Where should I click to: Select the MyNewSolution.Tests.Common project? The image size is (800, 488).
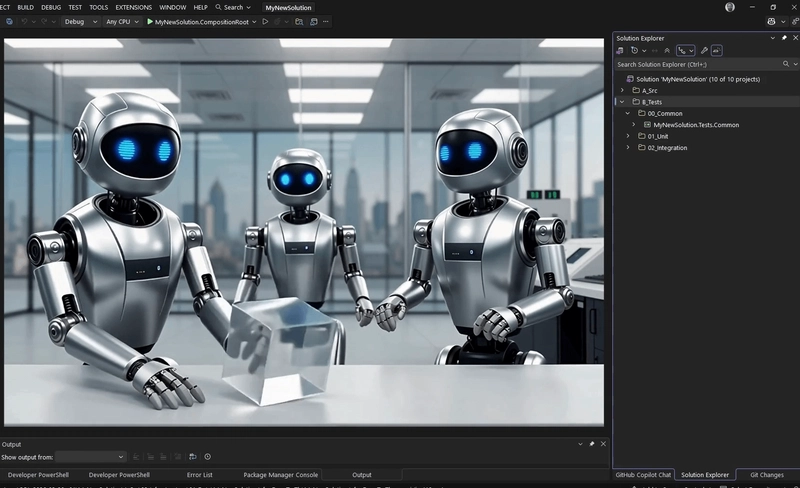(x=696, y=125)
